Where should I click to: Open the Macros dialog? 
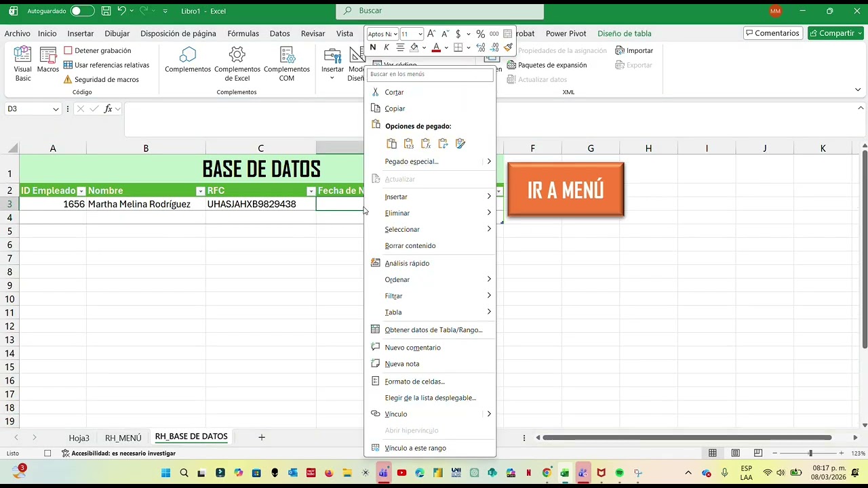point(48,60)
